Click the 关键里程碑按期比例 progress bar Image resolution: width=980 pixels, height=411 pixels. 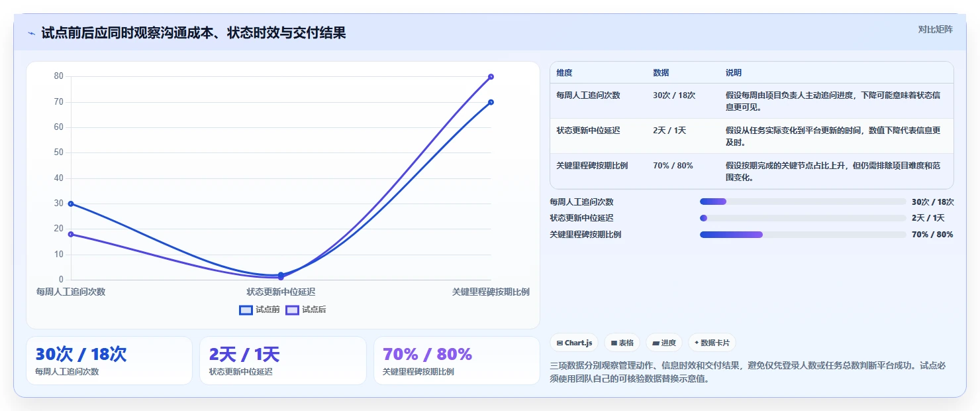pos(803,235)
